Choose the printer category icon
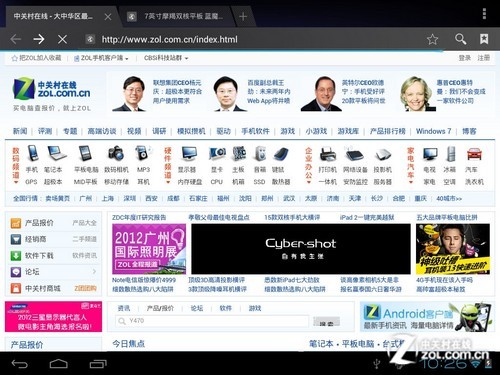 [328, 154]
